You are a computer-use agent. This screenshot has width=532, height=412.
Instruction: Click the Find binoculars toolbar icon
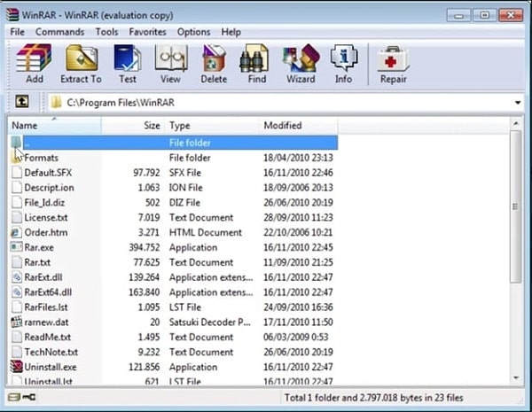point(254,58)
